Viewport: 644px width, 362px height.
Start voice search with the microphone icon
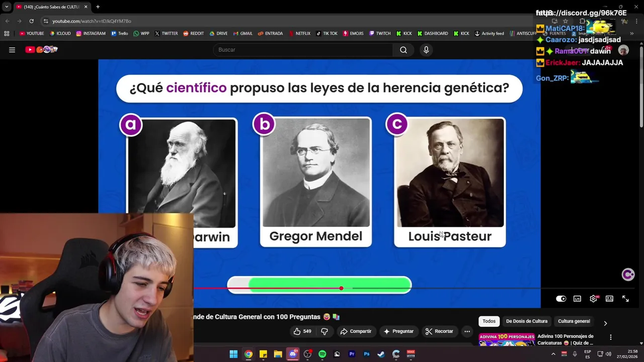coord(426,50)
